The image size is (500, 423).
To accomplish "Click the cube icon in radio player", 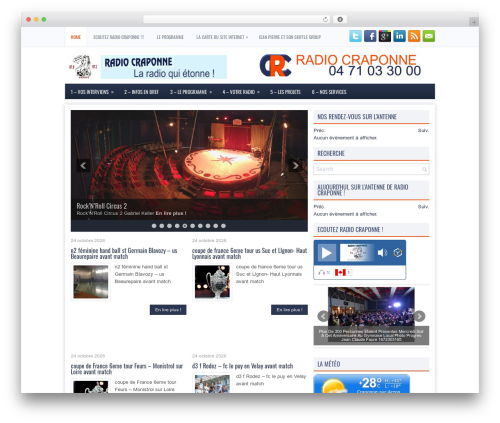I will coord(397,253).
